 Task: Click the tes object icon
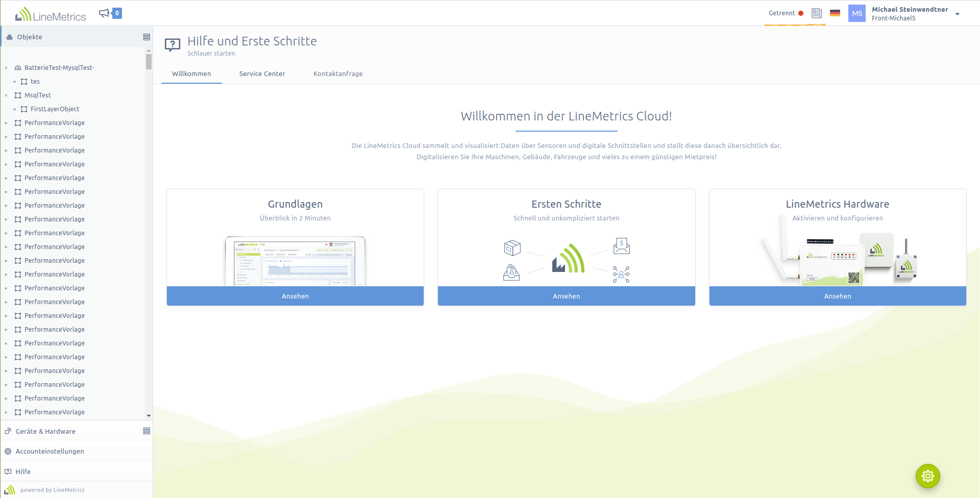(24, 82)
